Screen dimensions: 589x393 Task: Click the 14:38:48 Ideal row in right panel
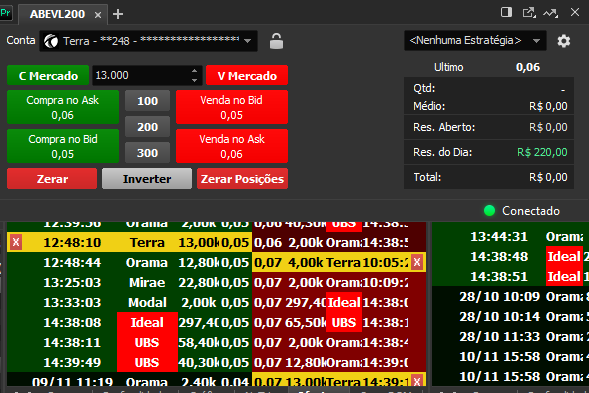coord(510,256)
